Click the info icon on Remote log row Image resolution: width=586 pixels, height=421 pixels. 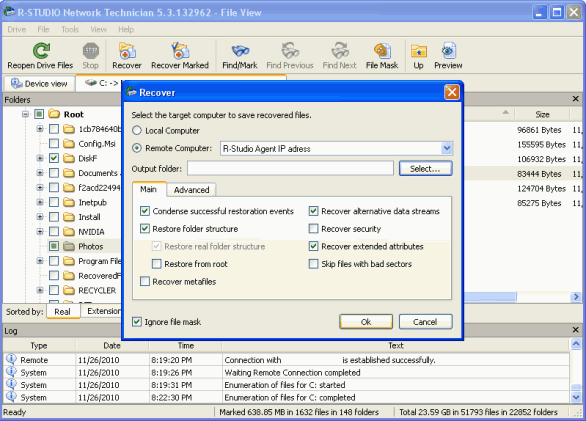11,359
